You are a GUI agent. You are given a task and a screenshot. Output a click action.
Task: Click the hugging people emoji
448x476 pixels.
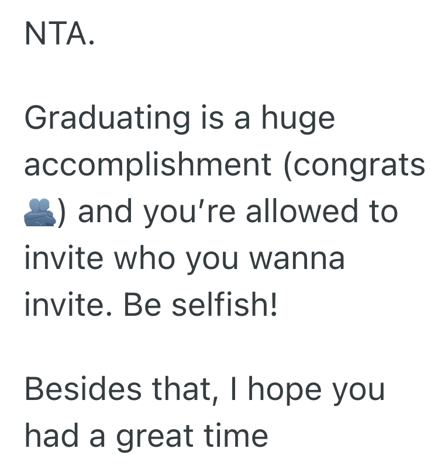pyautogui.click(x=40, y=213)
